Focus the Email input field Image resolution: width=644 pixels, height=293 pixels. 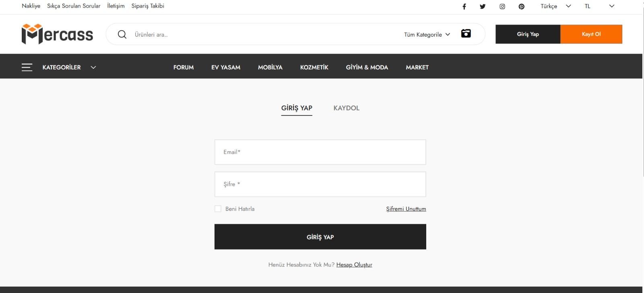click(320, 152)
